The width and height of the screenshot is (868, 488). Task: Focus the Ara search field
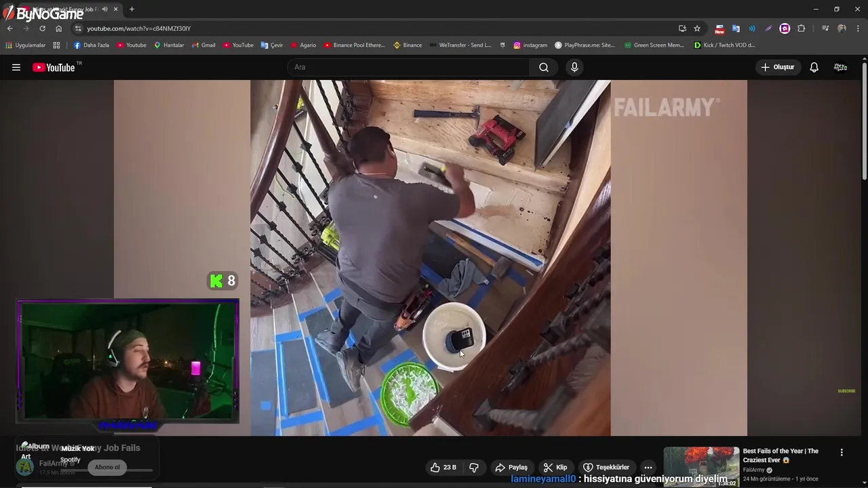[x=409, y=67]
